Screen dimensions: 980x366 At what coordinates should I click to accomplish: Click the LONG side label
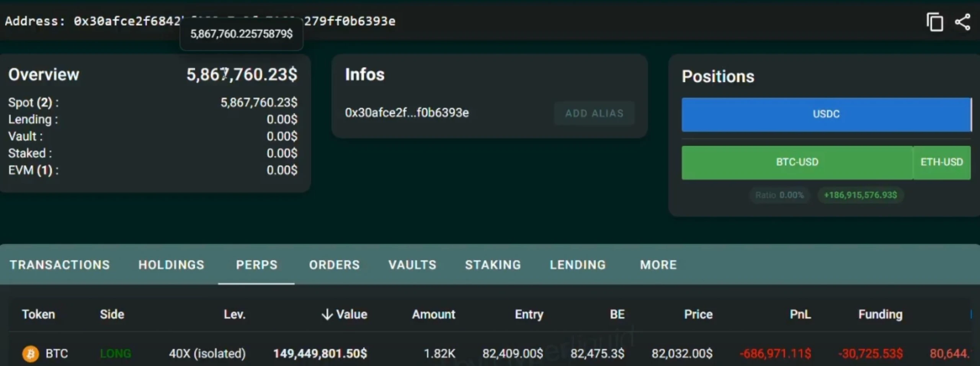(x=116, y=353)
